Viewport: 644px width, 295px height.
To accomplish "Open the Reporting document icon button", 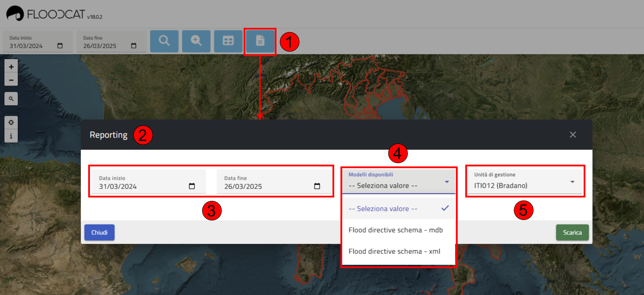I will [260, 41].
